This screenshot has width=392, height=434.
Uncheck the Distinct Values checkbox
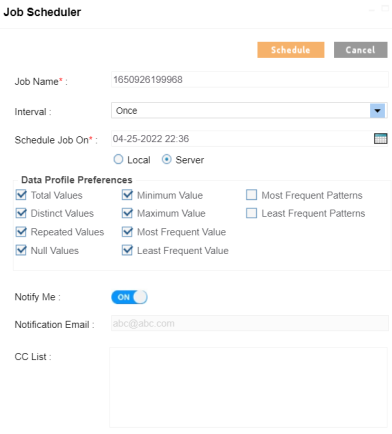pos(21,213)
